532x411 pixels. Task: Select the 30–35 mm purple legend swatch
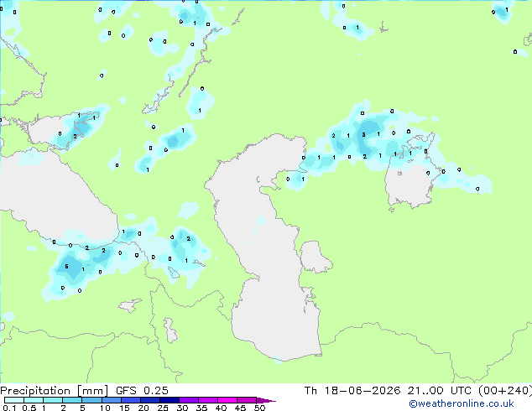189,400
